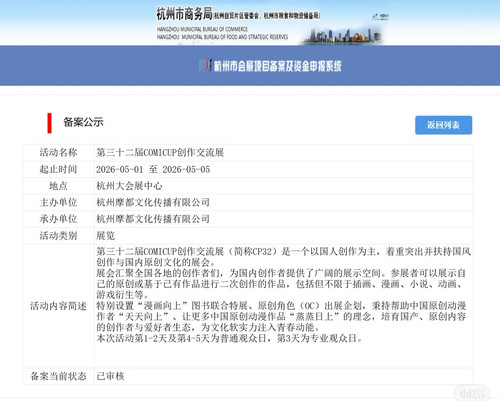500x401 pixels.
Task: Select the category value 展览
Action: (x=106, y=236)
